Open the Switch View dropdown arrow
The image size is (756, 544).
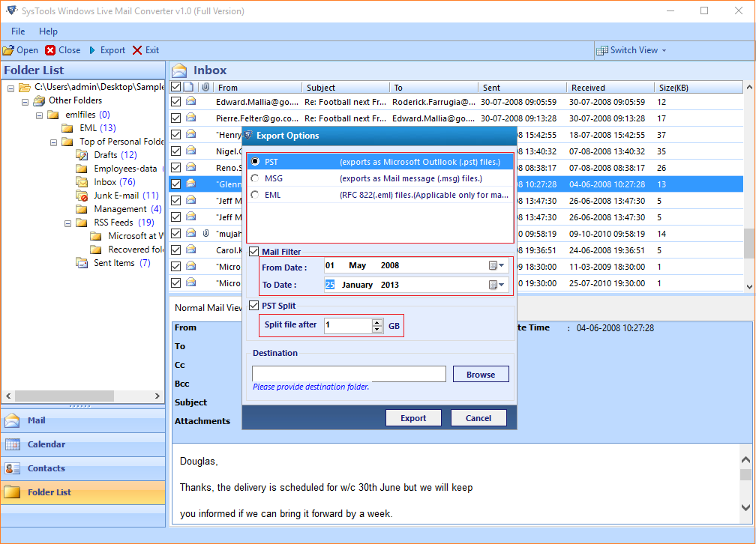coord(664,51)
